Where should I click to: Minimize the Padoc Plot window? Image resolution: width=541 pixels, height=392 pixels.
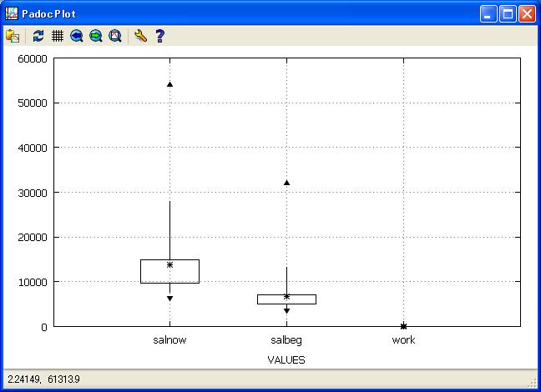488,13
